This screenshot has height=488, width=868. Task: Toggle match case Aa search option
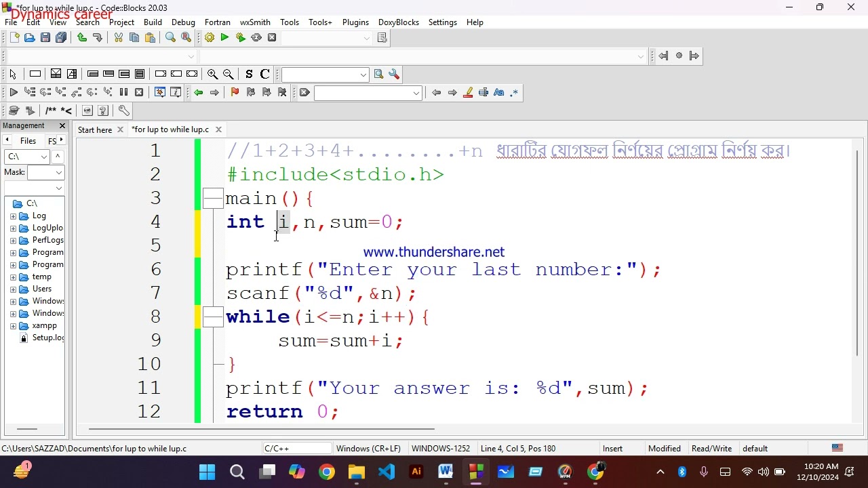pos(499,93)
